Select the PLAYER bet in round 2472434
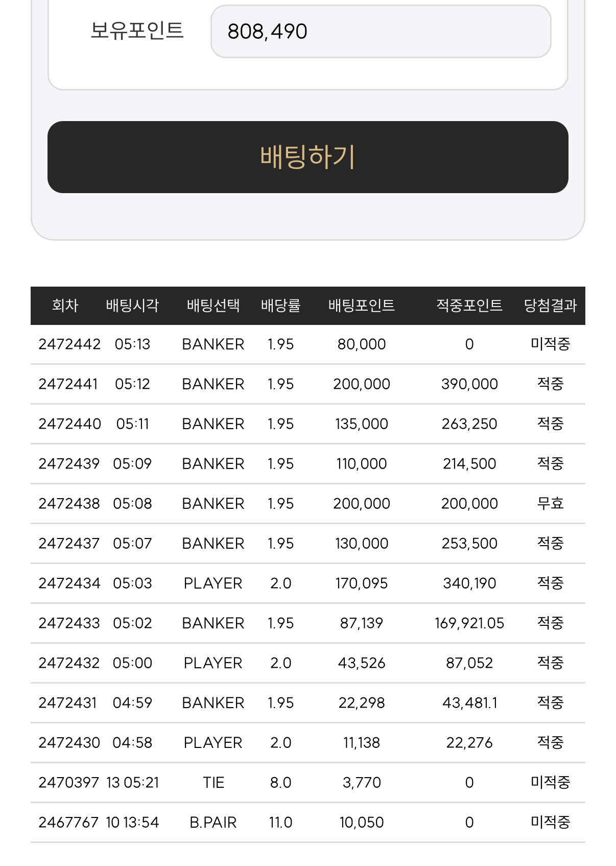 [213, 583]
